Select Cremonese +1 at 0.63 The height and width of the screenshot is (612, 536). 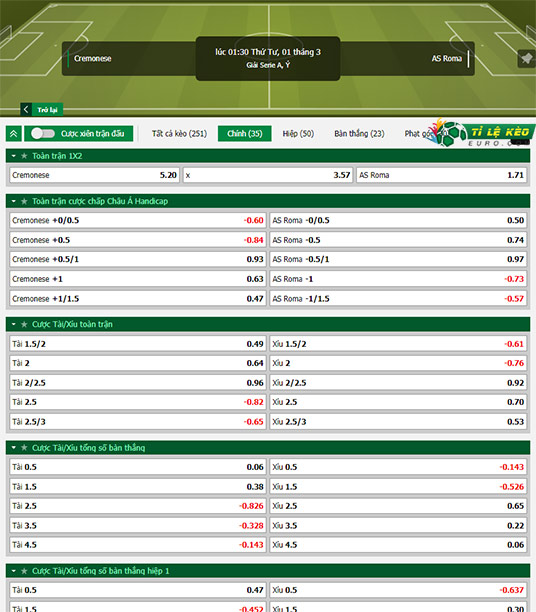(x=138, y=279)
